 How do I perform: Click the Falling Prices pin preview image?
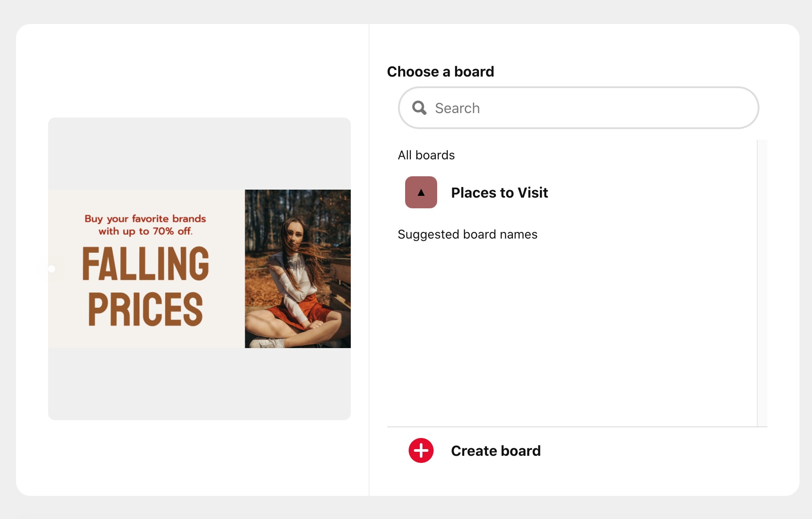coord(199,268)
